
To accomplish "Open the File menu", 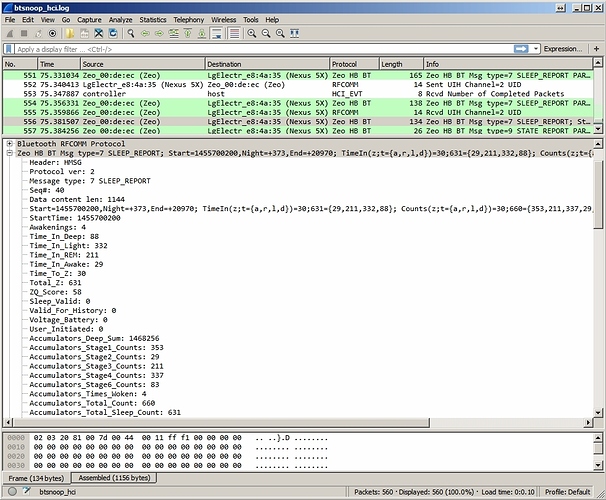I will point(10,20).
